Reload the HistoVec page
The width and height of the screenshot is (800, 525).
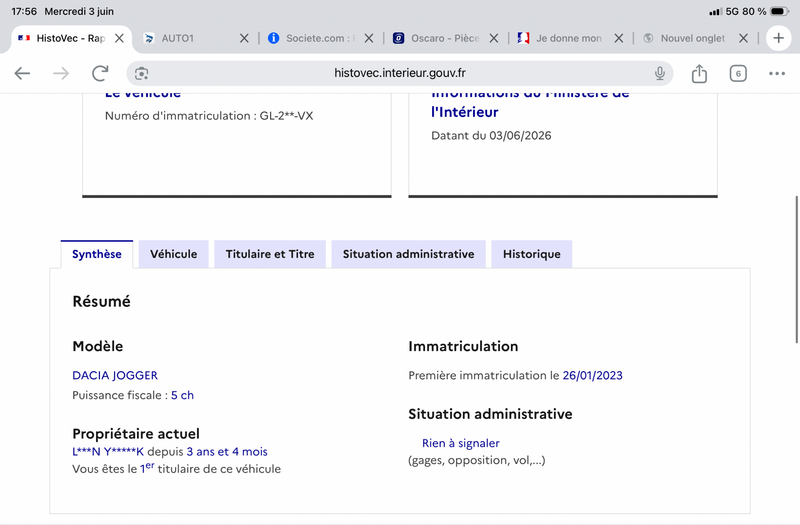(100, 73)
